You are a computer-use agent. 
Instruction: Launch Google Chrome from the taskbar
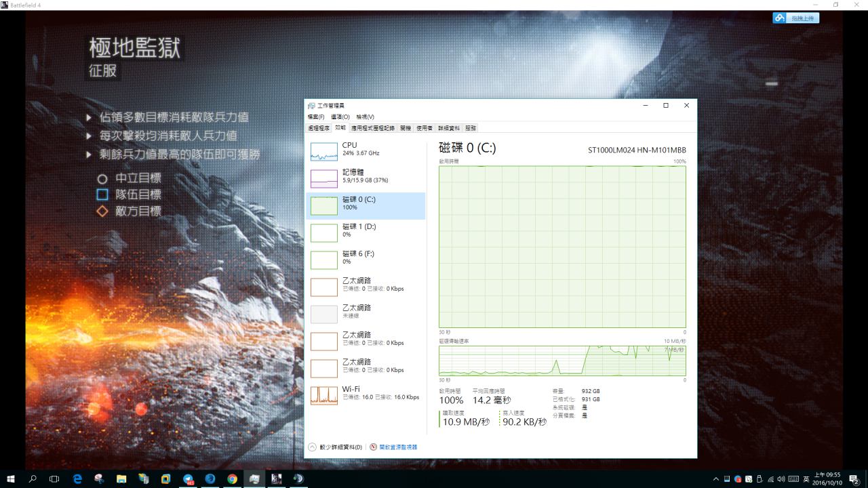pyautogui.click(x=232, y=479)
